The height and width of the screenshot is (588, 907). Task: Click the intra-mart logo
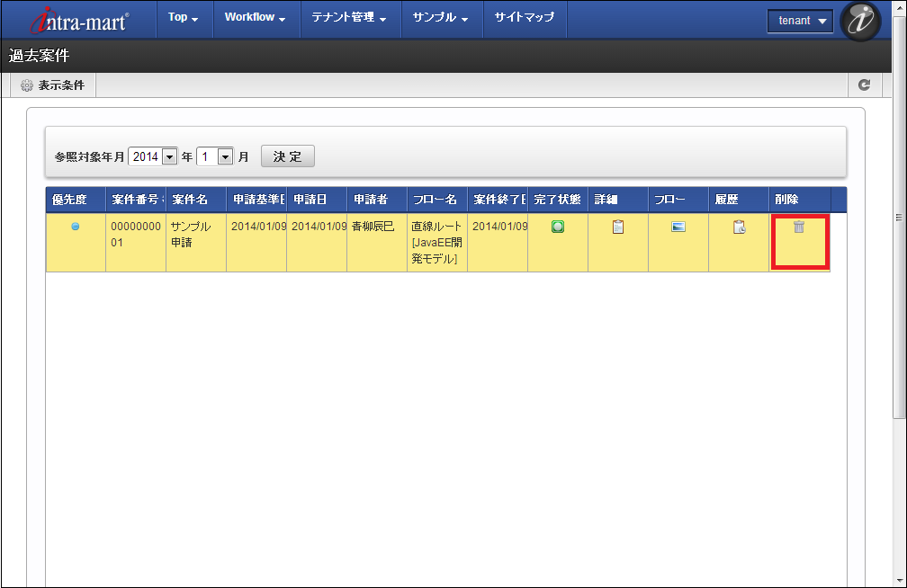pyautogui.click(x=79, y=20)
